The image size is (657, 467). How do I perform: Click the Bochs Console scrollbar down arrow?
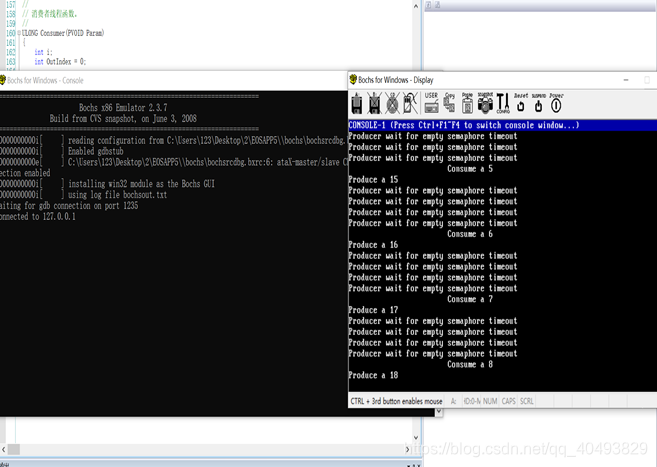[x=439, y=412]
